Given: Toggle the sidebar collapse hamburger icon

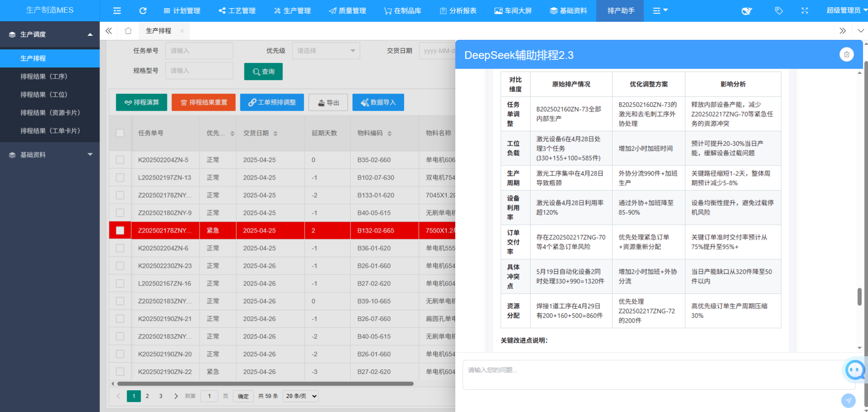Looking at the screenshot, I should pyautogui.click(x=117, y=10).
